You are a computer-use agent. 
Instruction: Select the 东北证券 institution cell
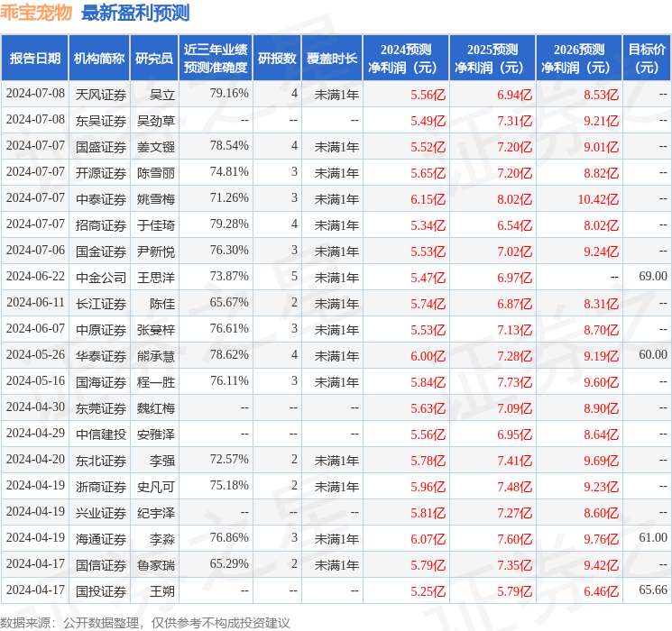point(101,461)
